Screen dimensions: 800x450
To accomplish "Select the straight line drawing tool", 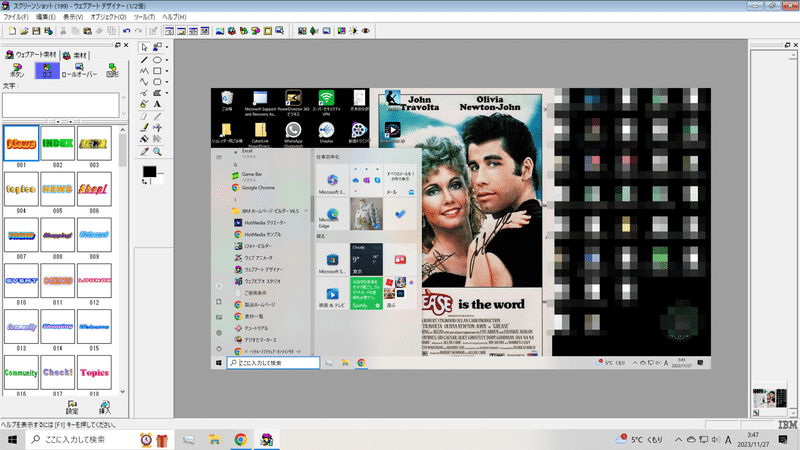I will pos(144,60).
